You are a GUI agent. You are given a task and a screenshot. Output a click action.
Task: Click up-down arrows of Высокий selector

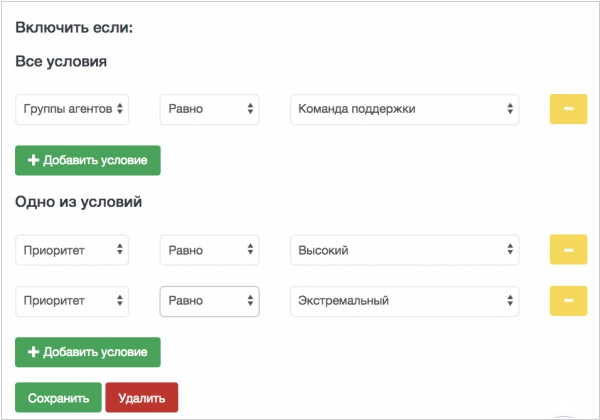tap(510, 249)
